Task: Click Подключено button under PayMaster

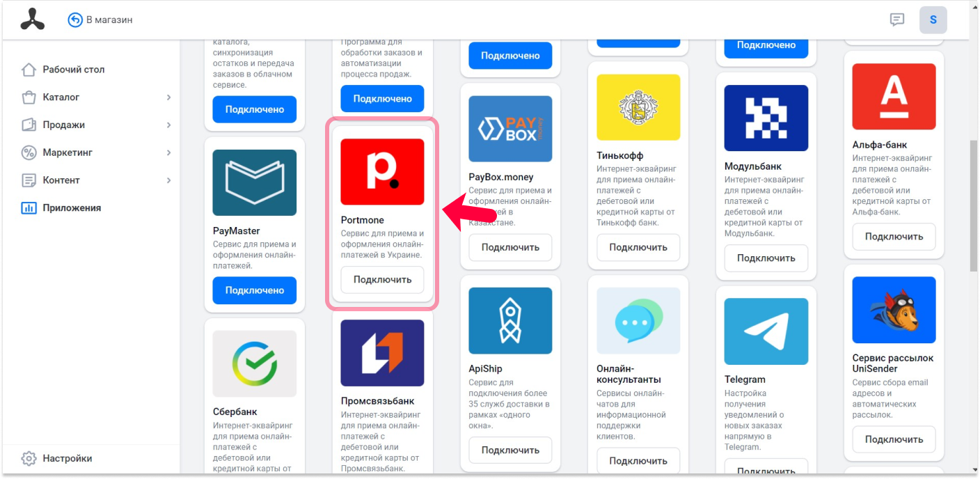Action: [255, 290]
